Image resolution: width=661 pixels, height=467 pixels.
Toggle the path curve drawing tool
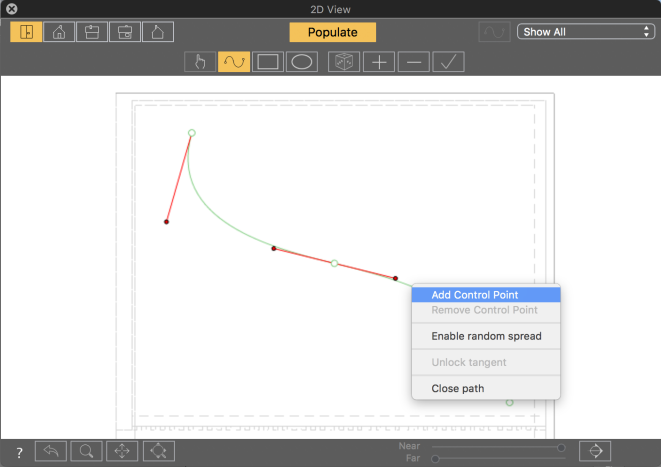coord(234,62)
